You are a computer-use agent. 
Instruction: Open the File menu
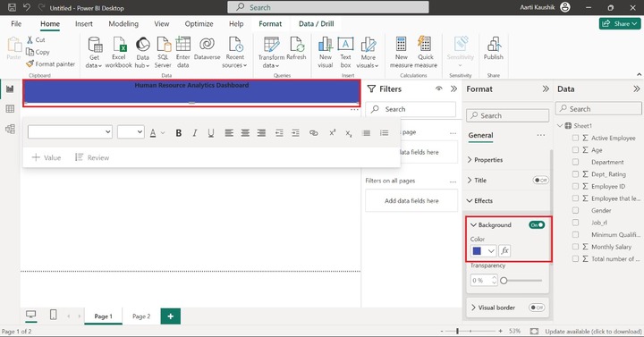click(x=16, y=24)
